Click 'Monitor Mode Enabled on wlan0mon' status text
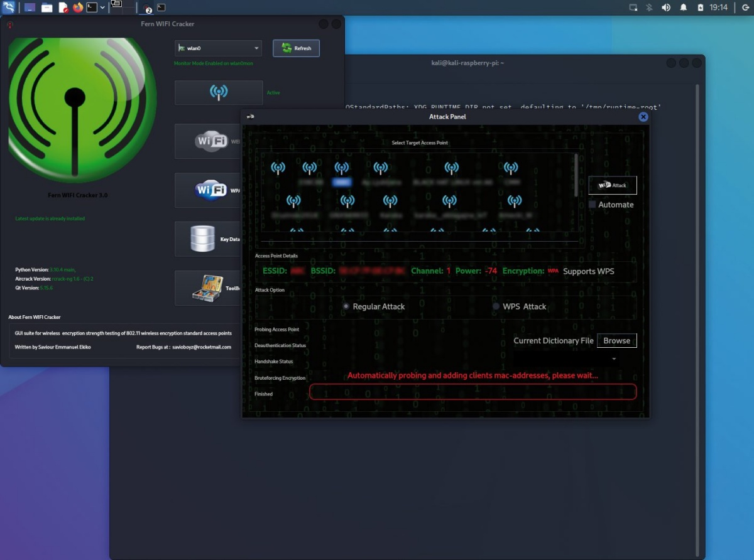Viewport: 754px width, 560px height. [214, 63]
